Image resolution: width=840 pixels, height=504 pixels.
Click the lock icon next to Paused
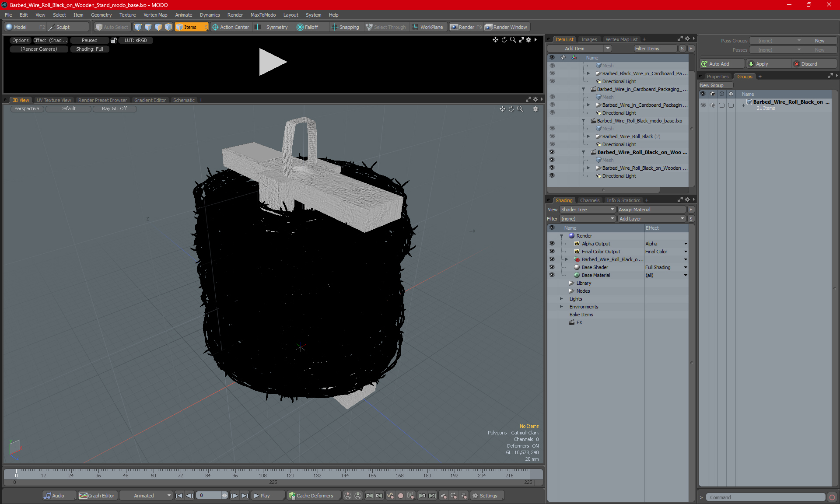coord(114,40)
